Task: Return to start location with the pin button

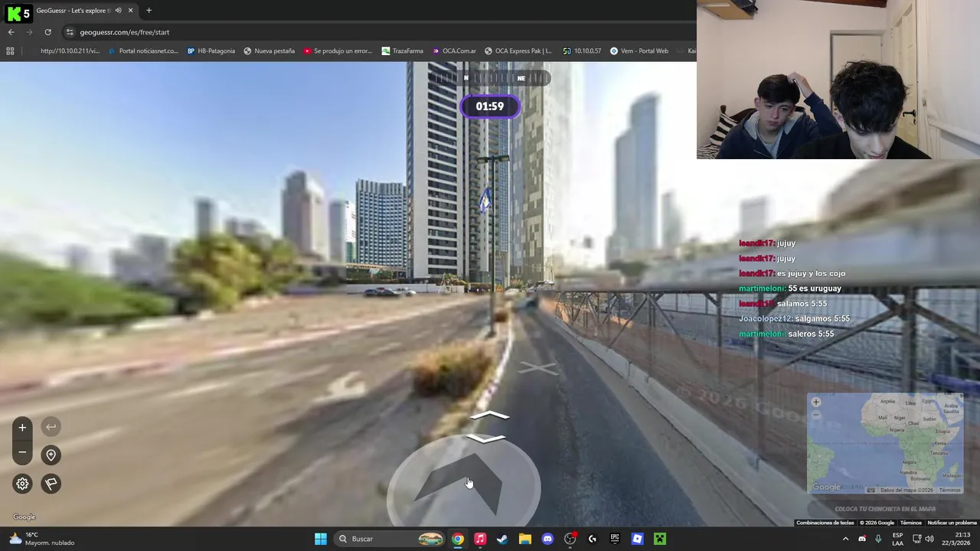Action: pyautogui.click(x=51, y=455)
